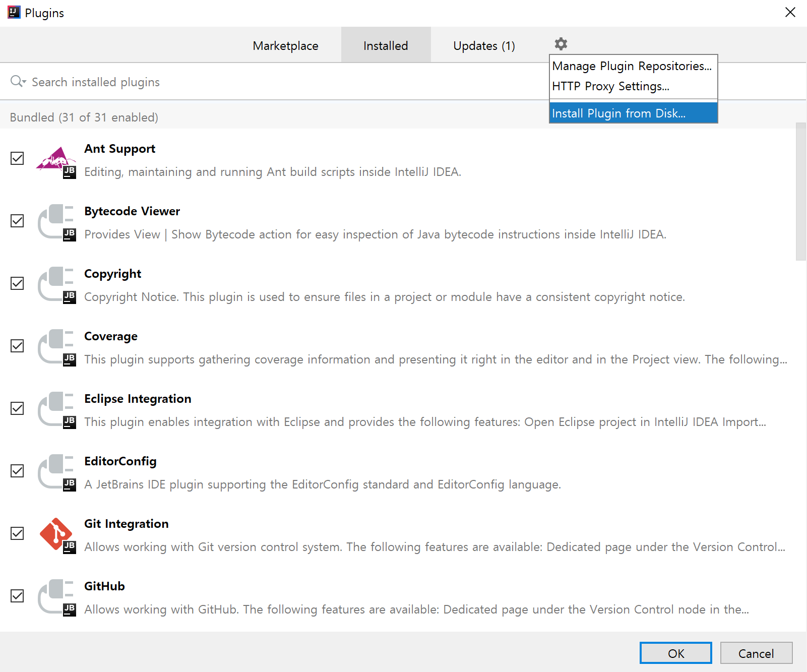Click the Coverage plugin icon
The image size is (807, 672).
tap(56, 348)
